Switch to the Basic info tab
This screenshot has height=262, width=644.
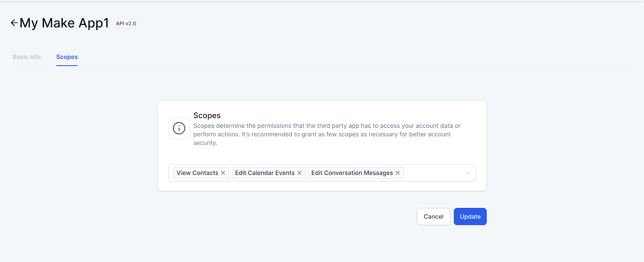pyautogui.click(x=27, y=57)
